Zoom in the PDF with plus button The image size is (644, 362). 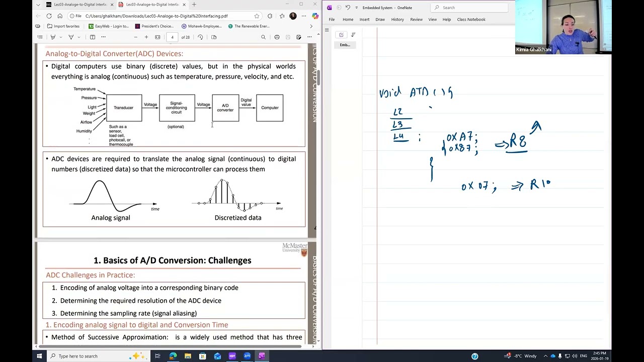coord(146,37)
